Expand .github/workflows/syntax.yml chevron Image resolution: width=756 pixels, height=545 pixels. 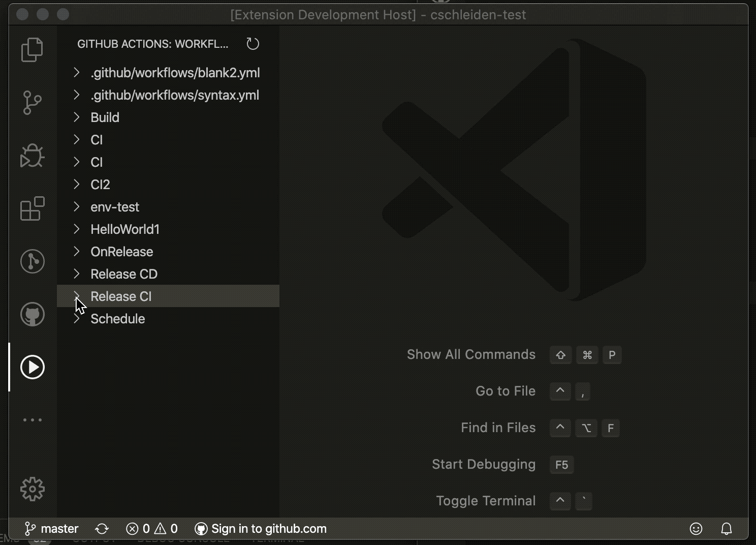[x=77, y=95]
